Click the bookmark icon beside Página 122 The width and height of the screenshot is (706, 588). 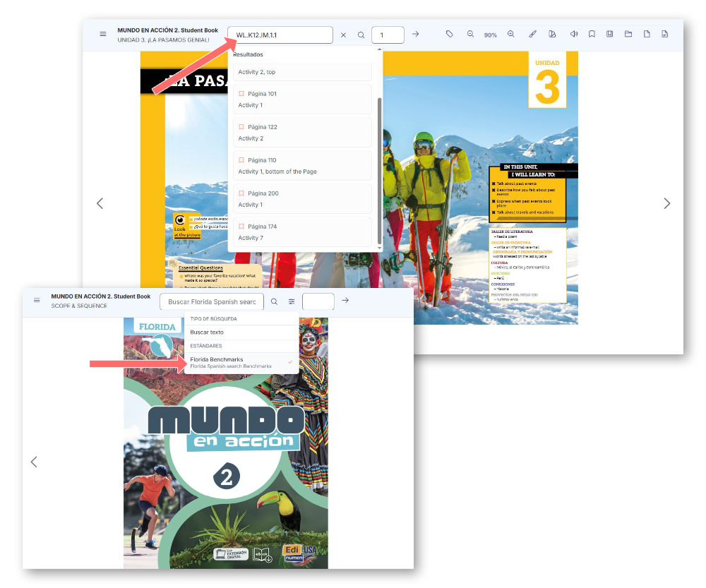[241, 127]
